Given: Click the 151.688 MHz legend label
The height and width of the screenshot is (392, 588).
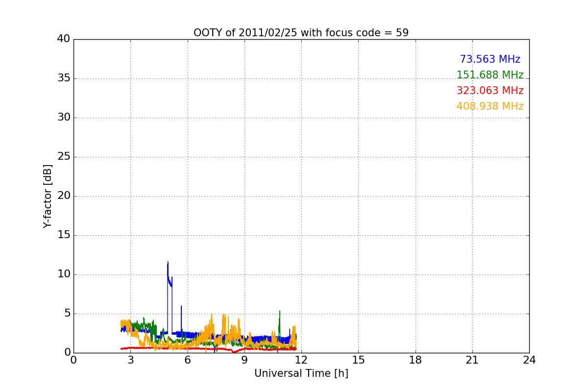Looking at the screenshot, I should pyautogui.click(x=490, y=75).
